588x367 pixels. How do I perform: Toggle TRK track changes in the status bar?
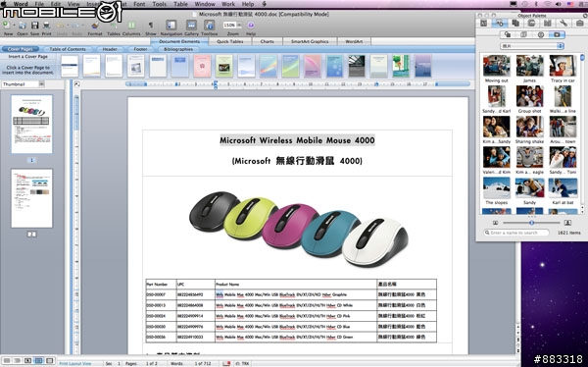tap(242, 364)
